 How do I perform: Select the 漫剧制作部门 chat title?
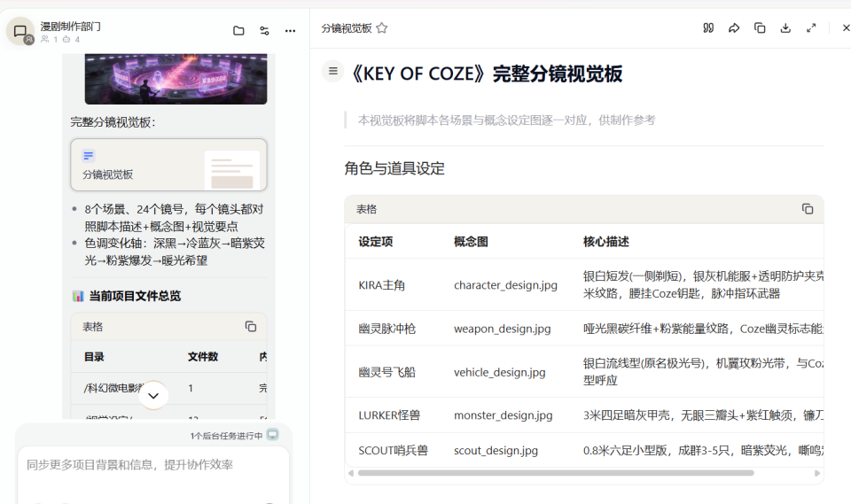tap(71, 26)
